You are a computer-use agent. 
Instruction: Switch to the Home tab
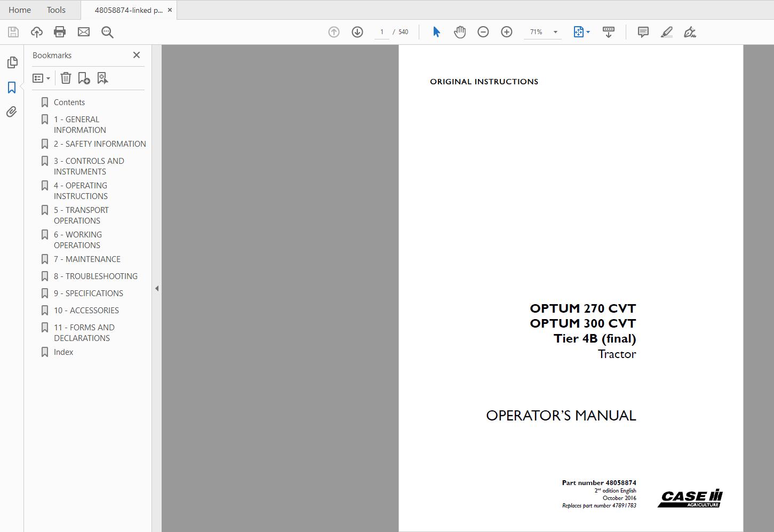pyautogui.click(x=20, y=10)
